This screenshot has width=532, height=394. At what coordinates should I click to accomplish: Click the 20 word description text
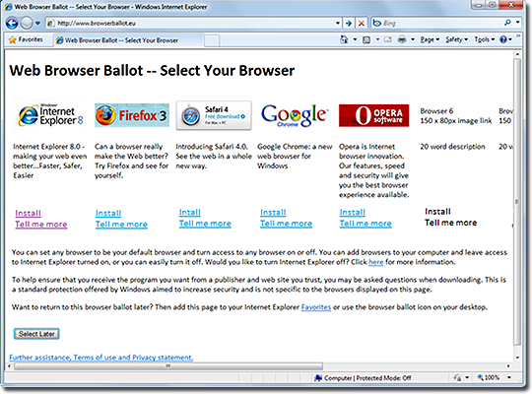point(452,147)
